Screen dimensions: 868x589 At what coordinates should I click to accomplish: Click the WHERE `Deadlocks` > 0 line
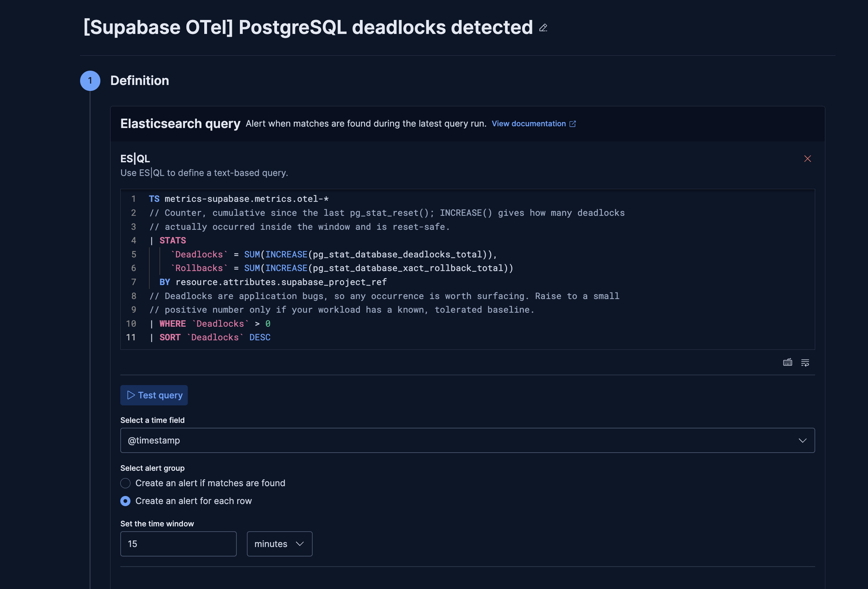pos(210,324)
